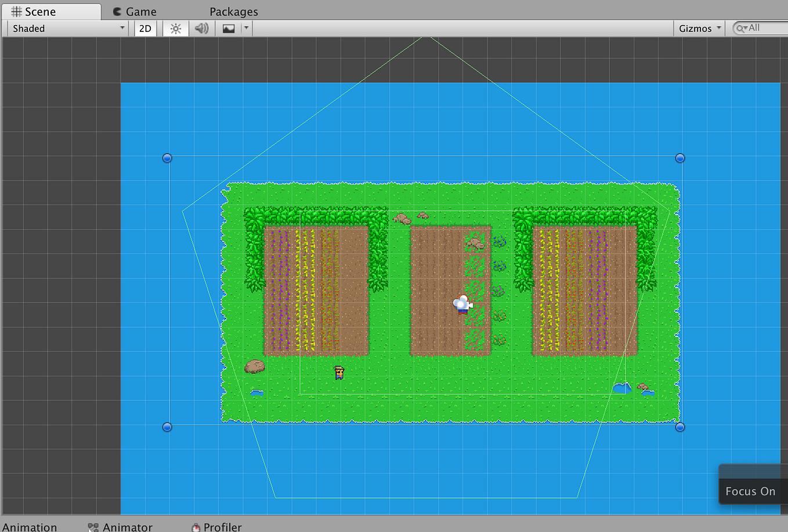Switch to the Game tab

pyautogui.click(x=135, y=11)
